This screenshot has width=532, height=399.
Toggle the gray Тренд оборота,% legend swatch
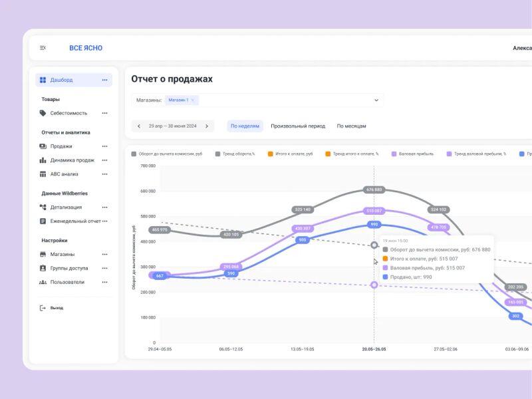pyautogui.click(x=217, y=154)
